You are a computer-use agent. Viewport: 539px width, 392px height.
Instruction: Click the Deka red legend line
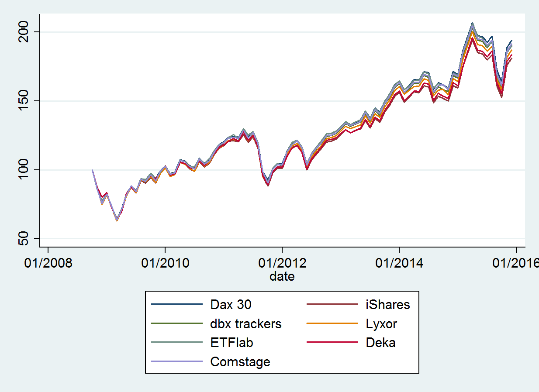(332, 343)
